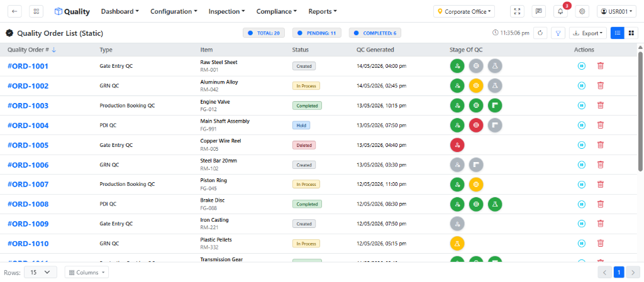
Task: Delete order ORD-1004
Action: coord(600,125)
